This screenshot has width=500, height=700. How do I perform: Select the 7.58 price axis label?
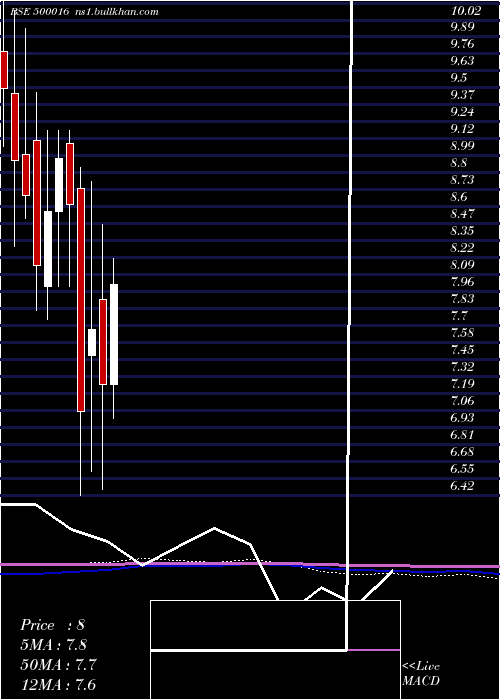click(x=462, y=333)
